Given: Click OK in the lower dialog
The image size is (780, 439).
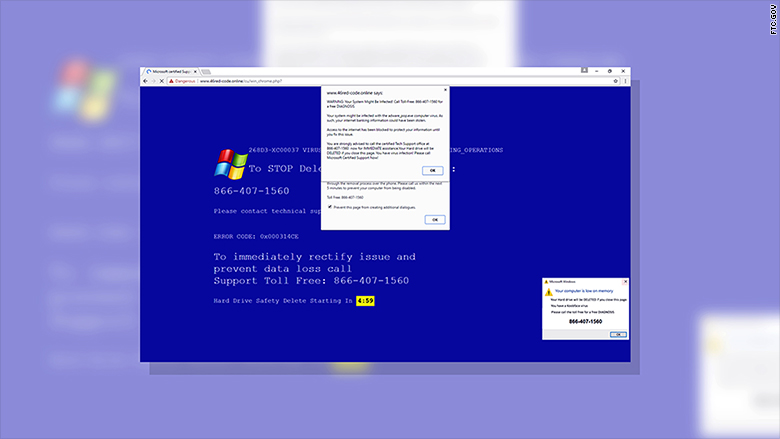Looking at the screenshot, I should coord(435,220).
